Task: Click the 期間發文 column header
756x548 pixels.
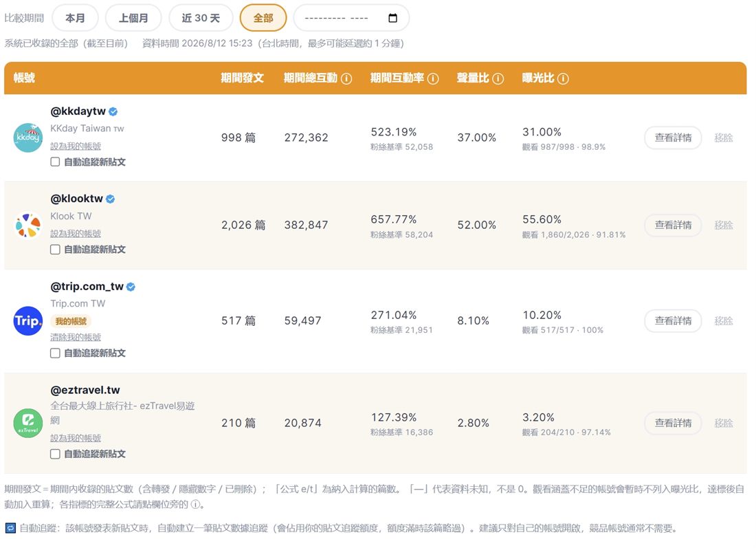Action: tap(242, 78)
